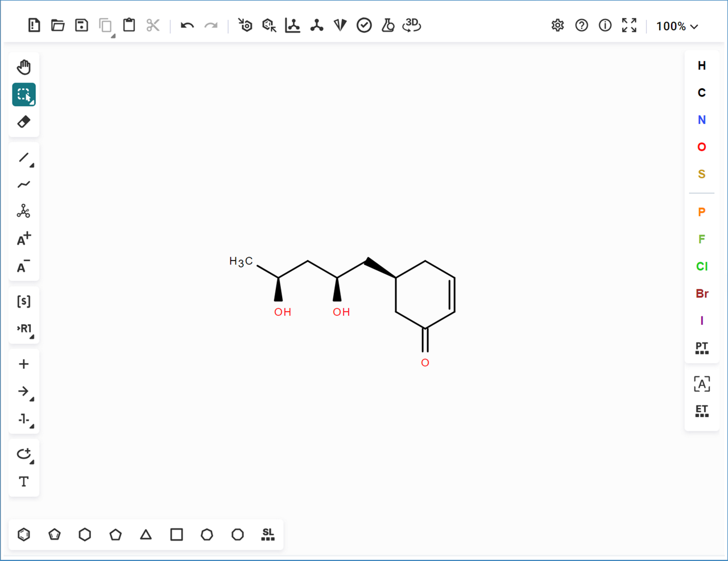Viewport: 728px width, 561px height.
Task: Open the Structure Library (SL)
Action: pos(268,534)
